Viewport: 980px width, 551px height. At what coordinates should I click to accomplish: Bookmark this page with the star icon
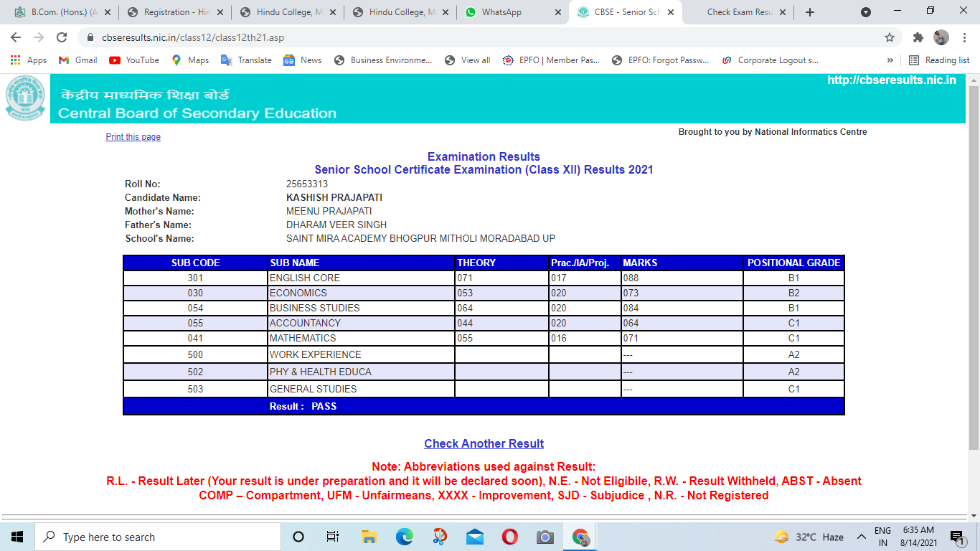coord(890,37)
